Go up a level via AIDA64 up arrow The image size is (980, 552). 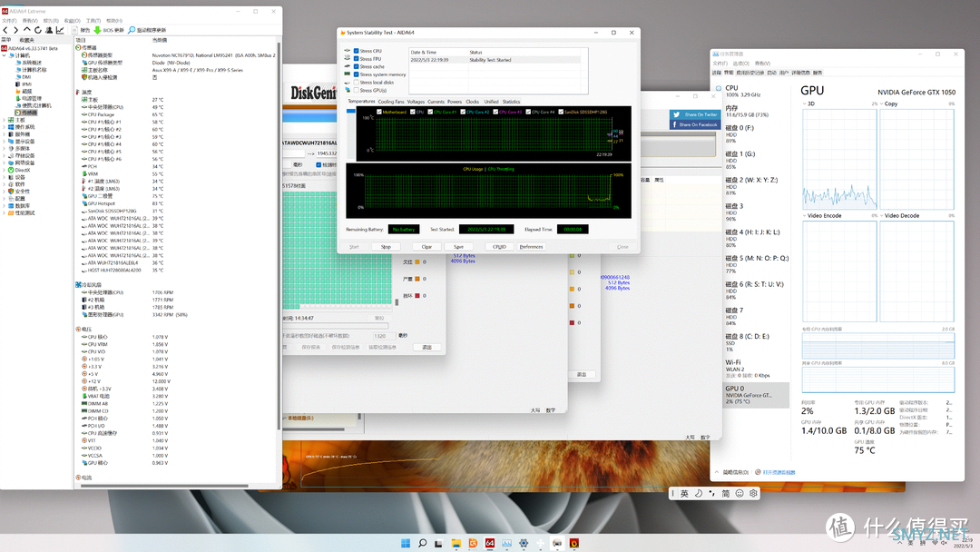26,30
